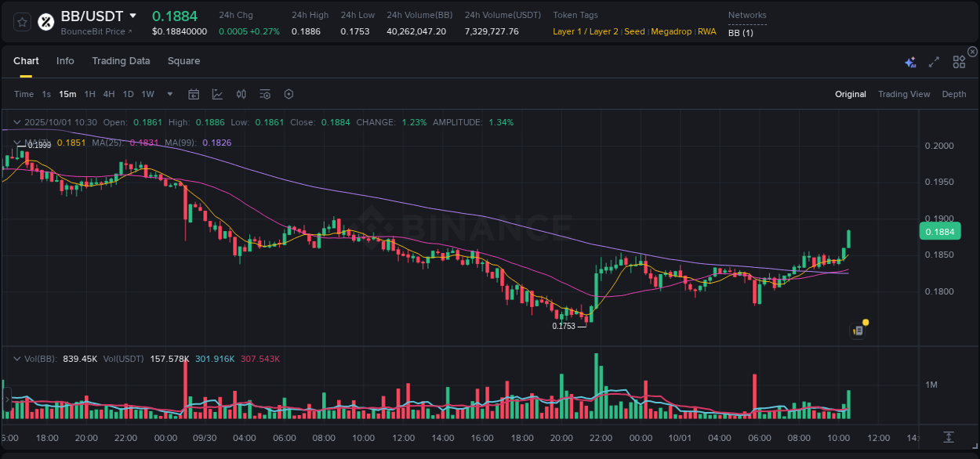The width and height of the screenshot is (980, 459).
Task: Collapse the moving average indicator legend
Action: tap(16, 143)
